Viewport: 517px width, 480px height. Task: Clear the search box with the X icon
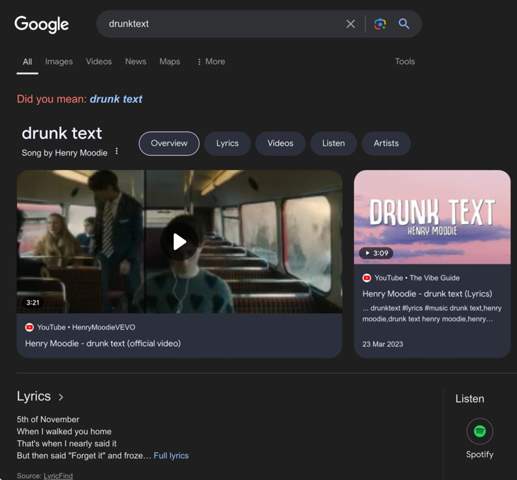[350, 24]
